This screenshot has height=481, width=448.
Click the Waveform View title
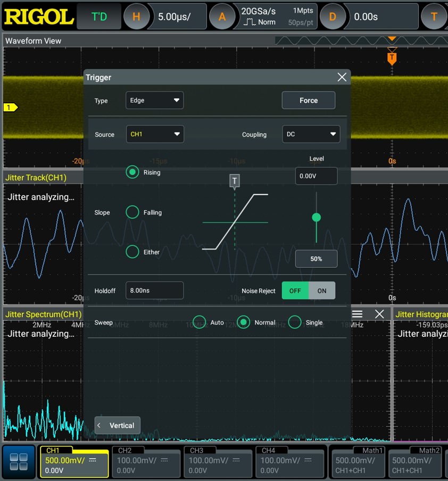(33, 41)
